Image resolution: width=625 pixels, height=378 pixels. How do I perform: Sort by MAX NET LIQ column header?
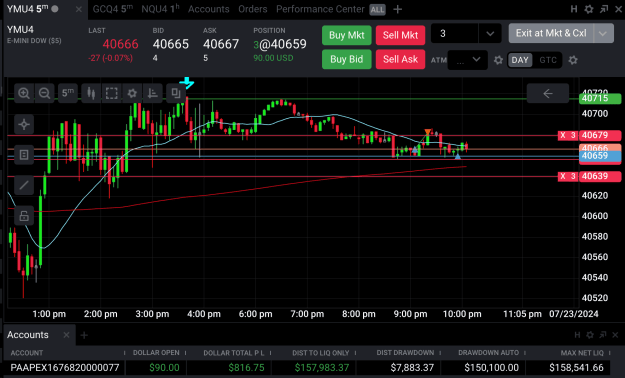pyautogui.click(x=582, y=353)
